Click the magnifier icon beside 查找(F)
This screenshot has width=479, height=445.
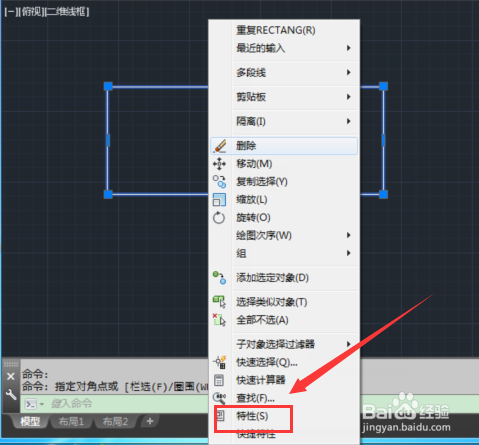point(219,397)
